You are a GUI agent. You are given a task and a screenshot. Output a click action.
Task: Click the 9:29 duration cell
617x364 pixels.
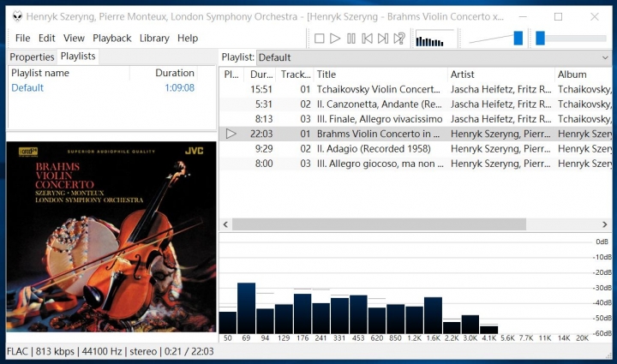(264, 149)
